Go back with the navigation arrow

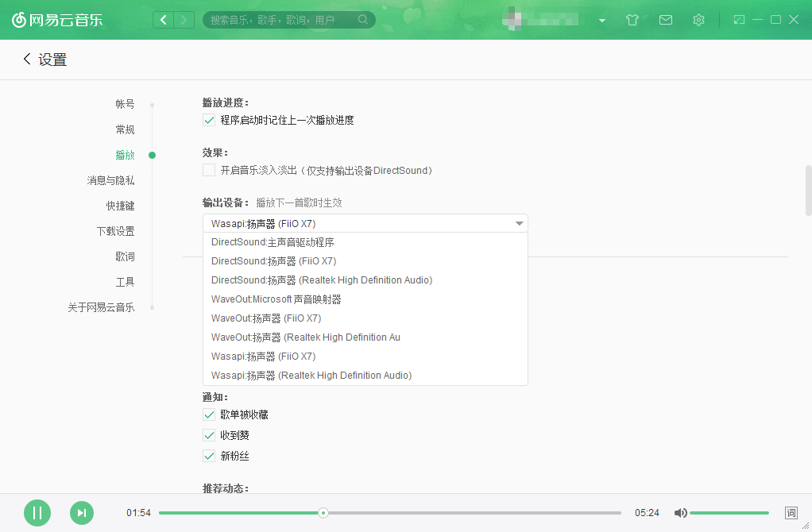pos(163,20)
